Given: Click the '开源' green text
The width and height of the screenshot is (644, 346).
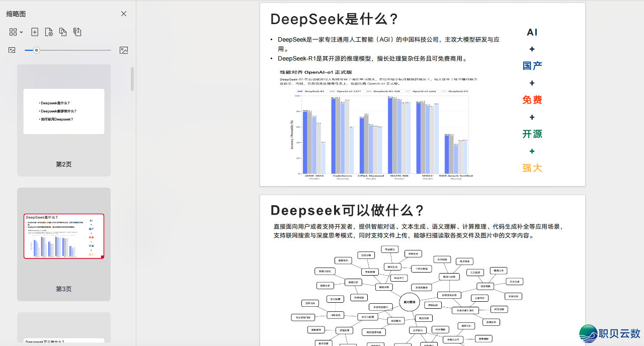Looking at the screenshot, I should click(x=532, y=134).
